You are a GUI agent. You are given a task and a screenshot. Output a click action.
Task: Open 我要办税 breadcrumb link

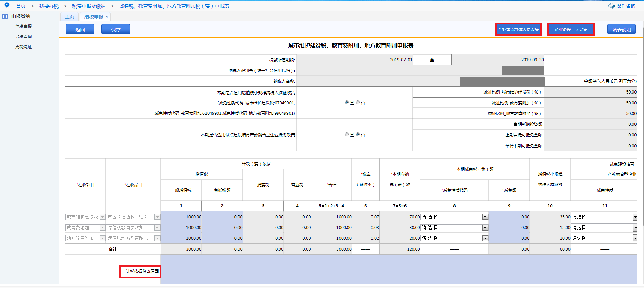pyautogui.click(x=49, y=6)
